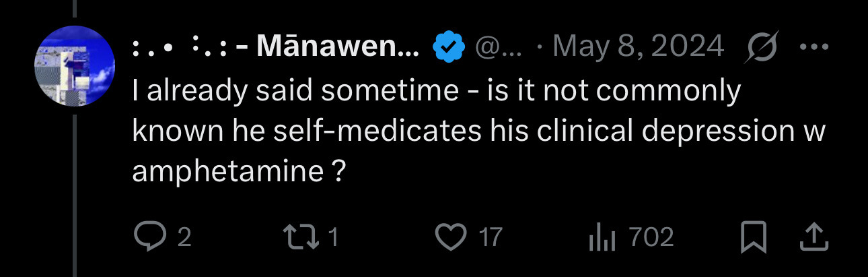Click the like count of 17

[490, 237]
